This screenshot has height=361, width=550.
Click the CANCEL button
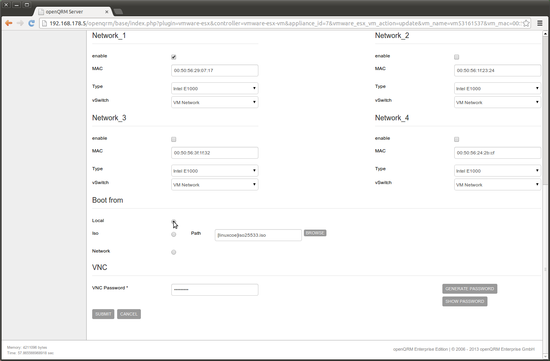click(129, 314)
